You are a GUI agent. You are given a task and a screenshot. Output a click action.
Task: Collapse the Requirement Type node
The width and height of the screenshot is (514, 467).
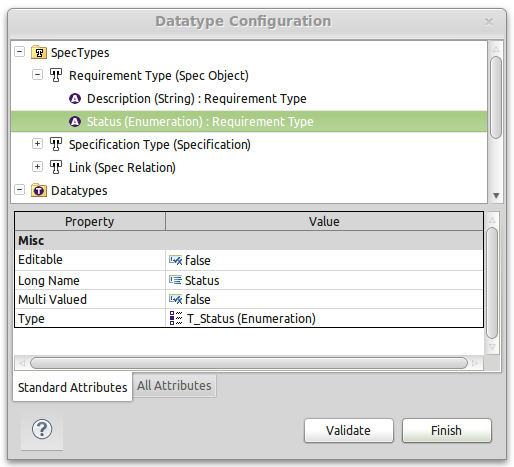[37, 75]
